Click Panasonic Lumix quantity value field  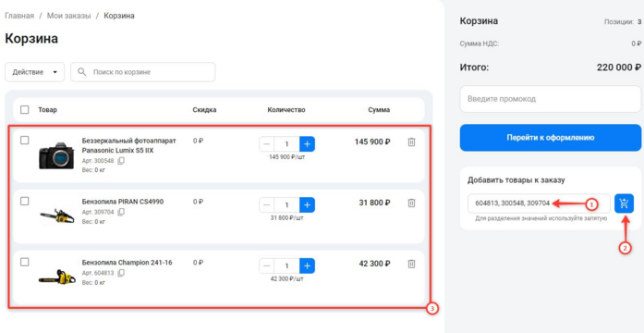[286, 144]
